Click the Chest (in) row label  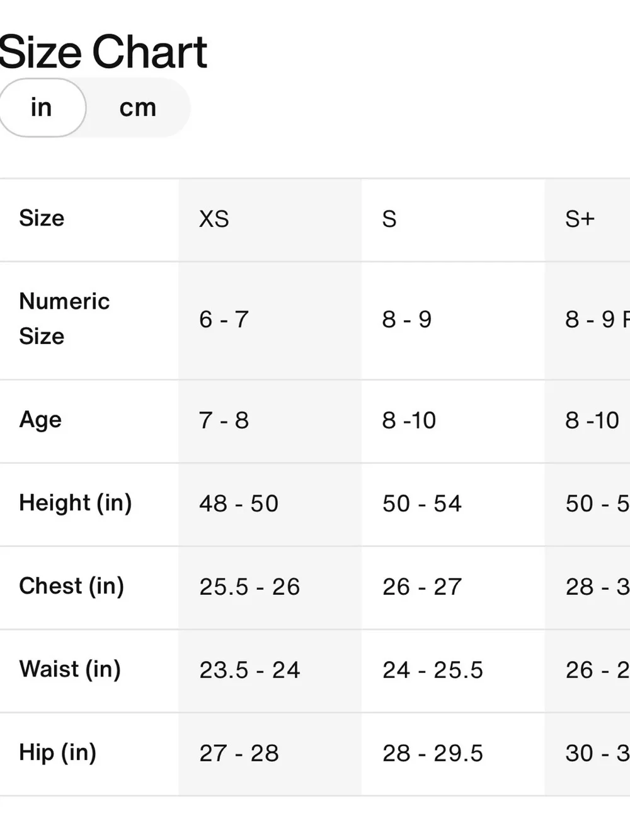[x=72, y=586]
